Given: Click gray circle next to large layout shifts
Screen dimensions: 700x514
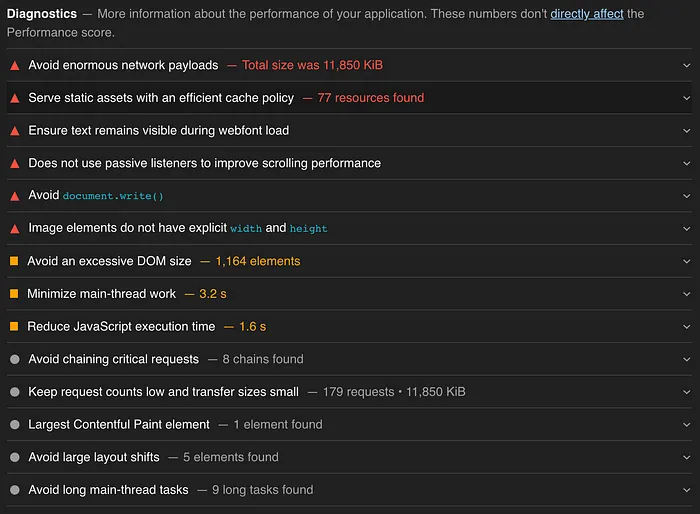Looking at the screenshot, I should 14,457.
